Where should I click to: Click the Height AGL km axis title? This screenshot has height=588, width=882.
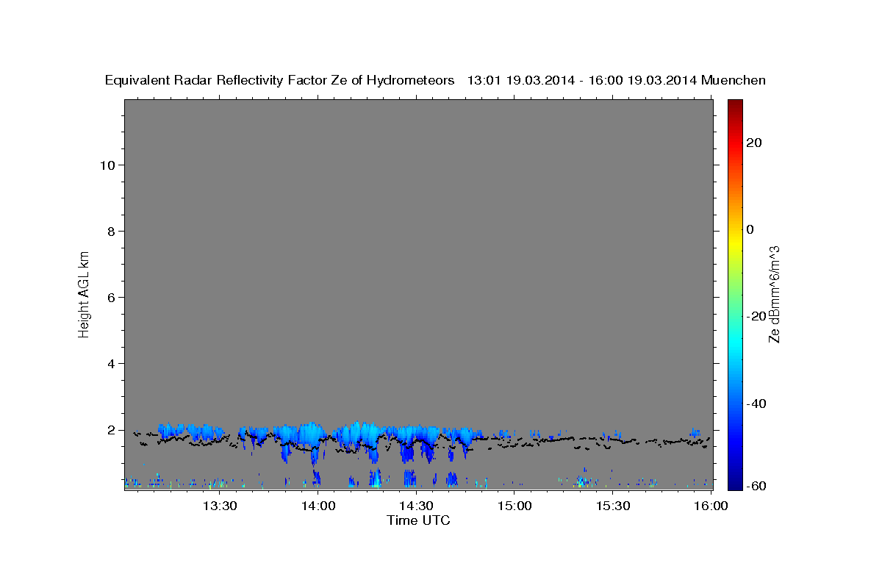pos(84,293)
